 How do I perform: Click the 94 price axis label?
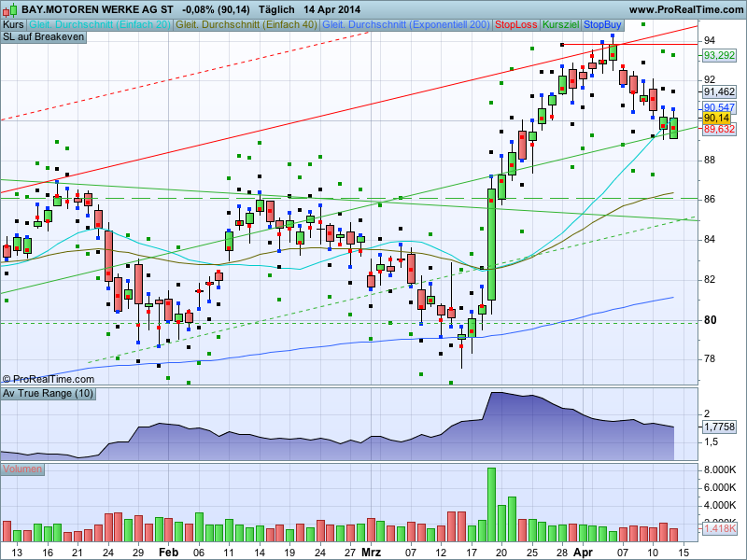[x=710, y=40]
